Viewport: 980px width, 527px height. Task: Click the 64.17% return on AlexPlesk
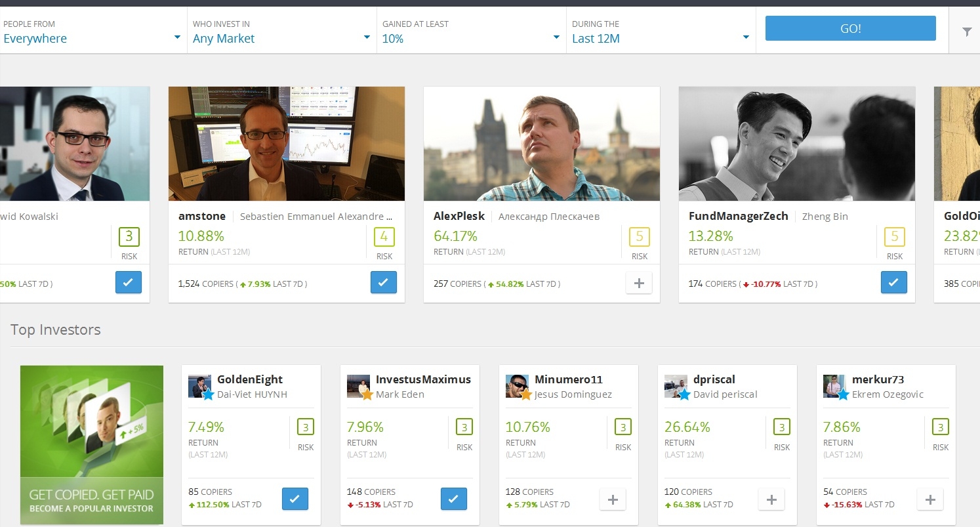click(x=455, y=236)
